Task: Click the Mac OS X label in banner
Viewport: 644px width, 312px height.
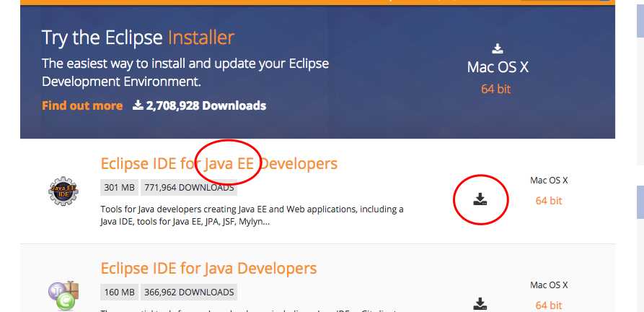Action: click(498, 67)
